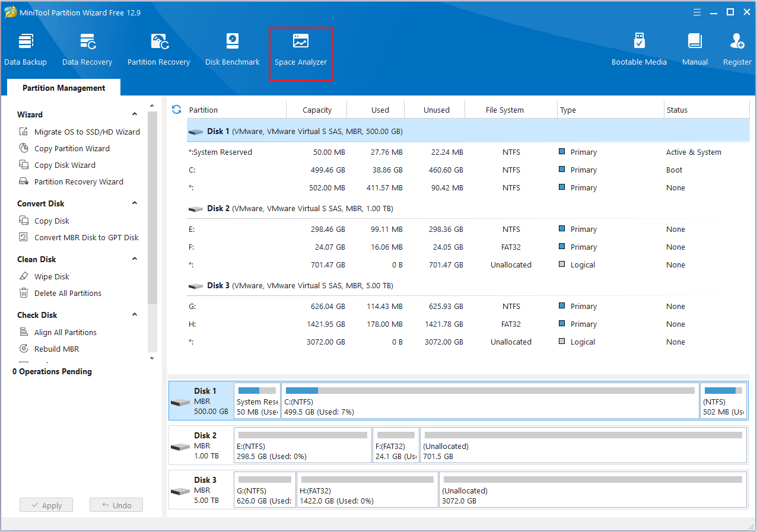
Task: Select the C: partition block on Disk 1
Action: (x=489, y=400)
